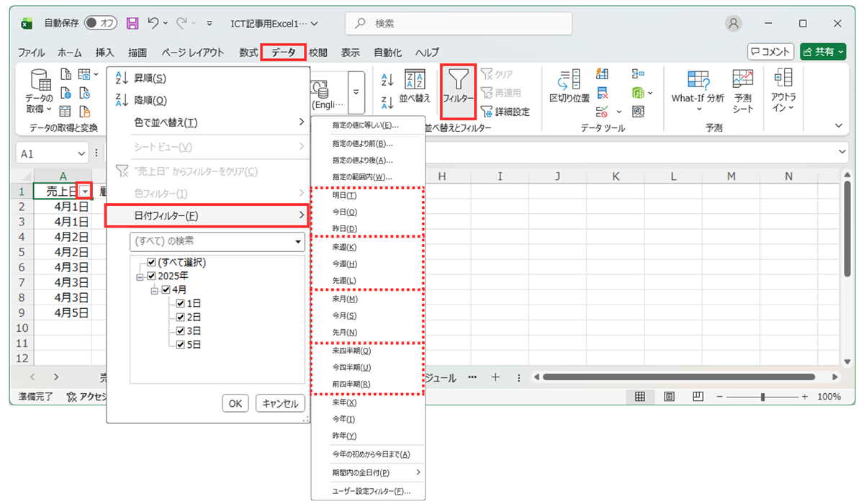
Task: Toggle the 自動保存 autosave switch
Action: 101,23
